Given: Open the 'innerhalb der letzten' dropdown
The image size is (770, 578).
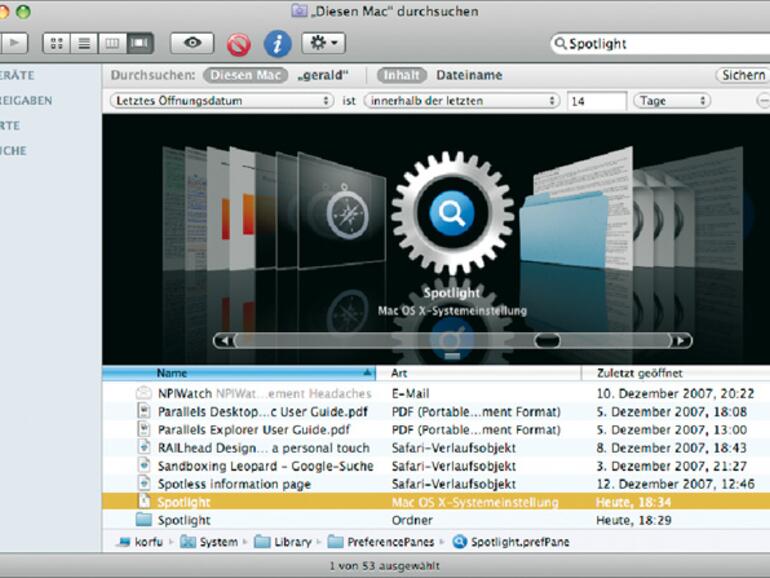Looking at the screenshot, I should [462, 101].
